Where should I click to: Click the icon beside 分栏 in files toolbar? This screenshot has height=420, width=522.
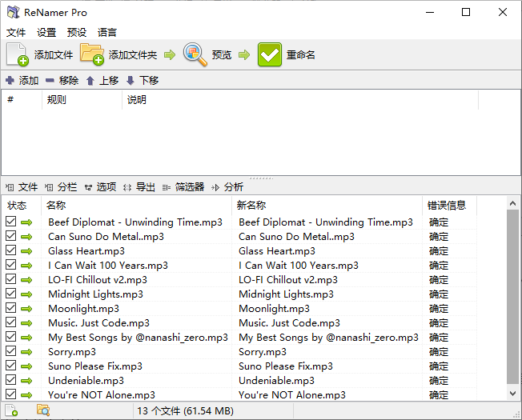pyautogui.click(x=49, y=187)
